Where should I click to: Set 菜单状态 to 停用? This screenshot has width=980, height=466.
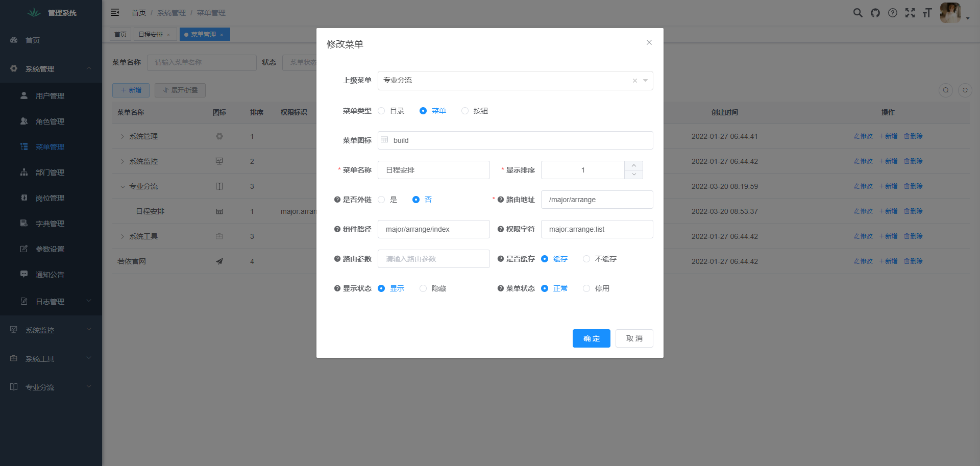click(x=596, y=288)
